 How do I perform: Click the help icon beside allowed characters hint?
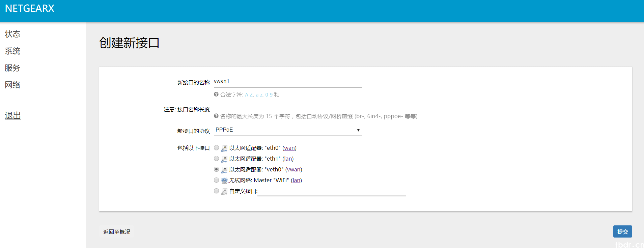coord(216,94)
